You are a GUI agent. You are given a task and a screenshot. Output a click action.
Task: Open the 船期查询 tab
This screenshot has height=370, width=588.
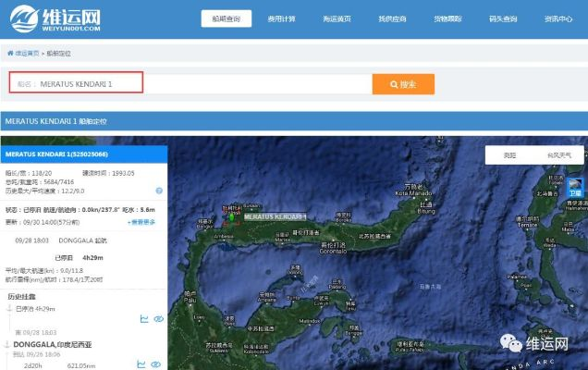(226, 18)
